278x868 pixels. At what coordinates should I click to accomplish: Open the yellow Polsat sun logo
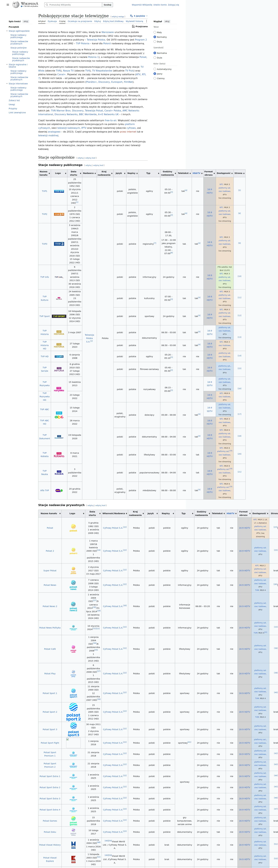[x=73, y=528]
